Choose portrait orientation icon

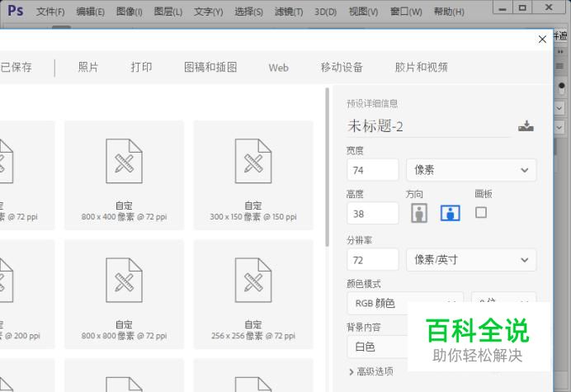point(419,213)
